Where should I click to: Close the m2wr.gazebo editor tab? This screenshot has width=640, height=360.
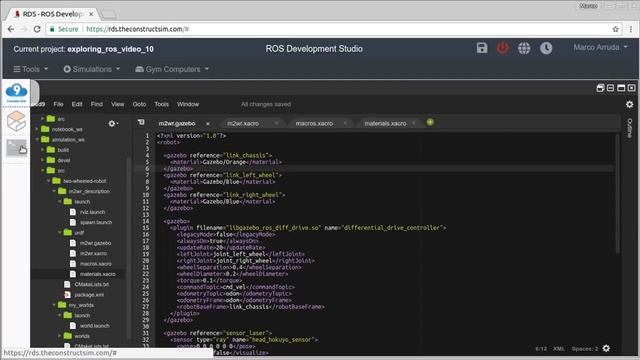pos(208,123)
